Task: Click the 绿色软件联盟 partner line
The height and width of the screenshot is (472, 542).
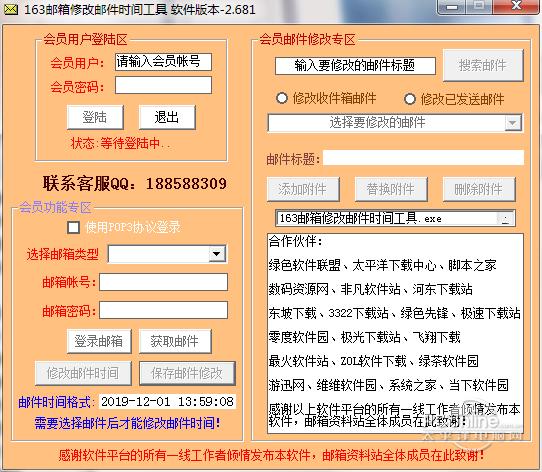Action: click(x=383, y=265)
